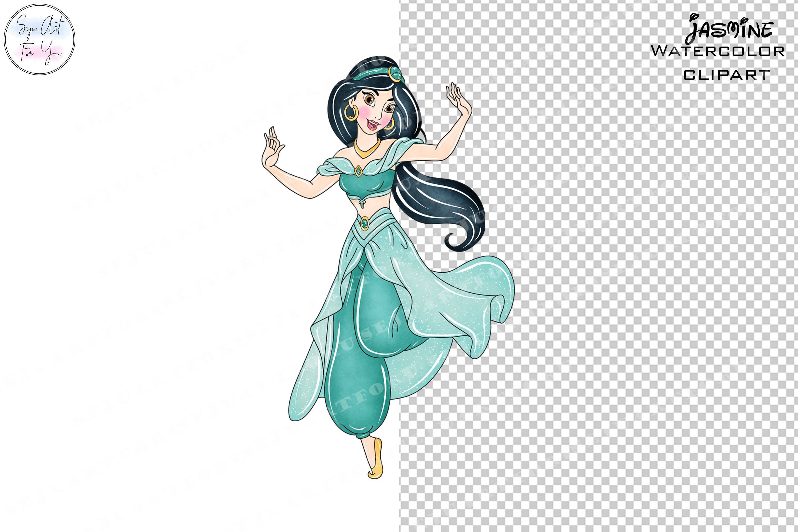Click the "Clipart" text

tap(726, 75)
